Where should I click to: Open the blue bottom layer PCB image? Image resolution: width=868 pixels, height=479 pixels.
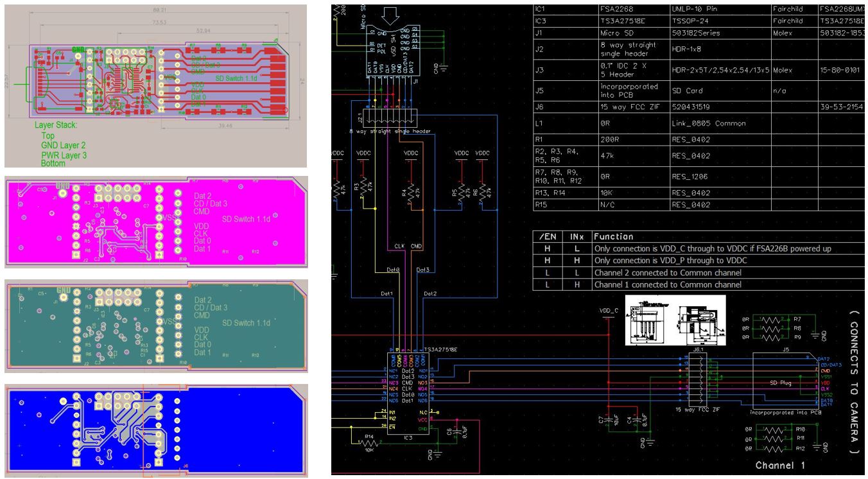click(x=156, y=431)
